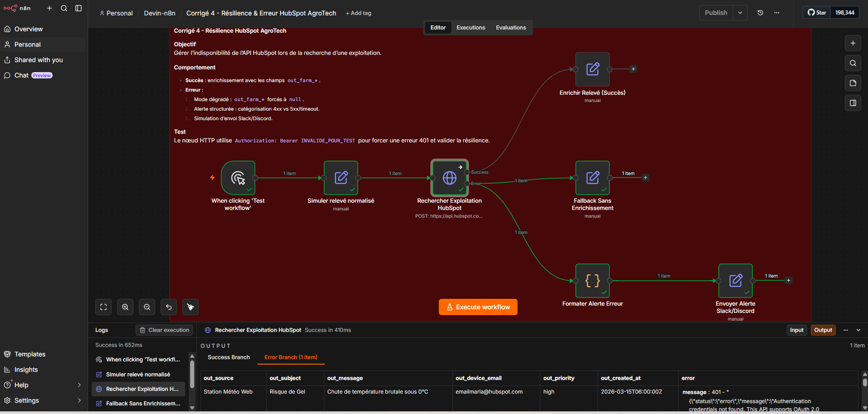The image size is (868, 414).
Task: Go to Devin-n8n breadcrumb folder
Action: pyautogui.click(x=160, y=13)
